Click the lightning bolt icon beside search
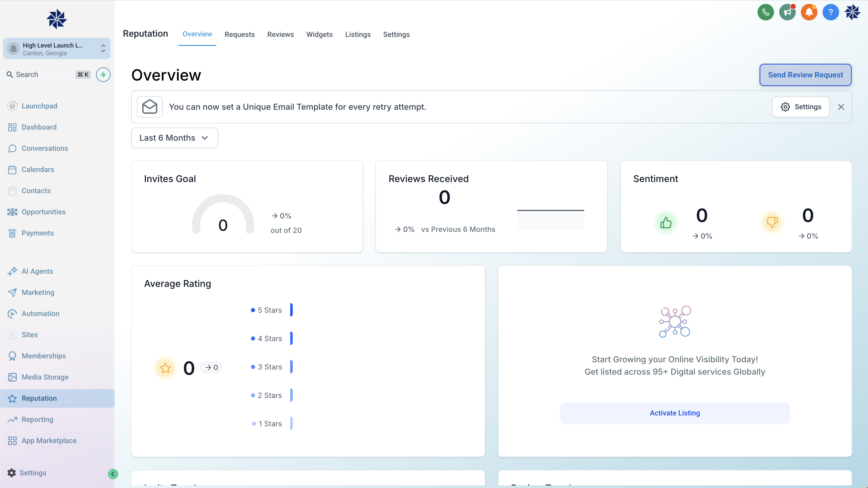The height and width of the screenshot is (488, 868). coord(103,74)
